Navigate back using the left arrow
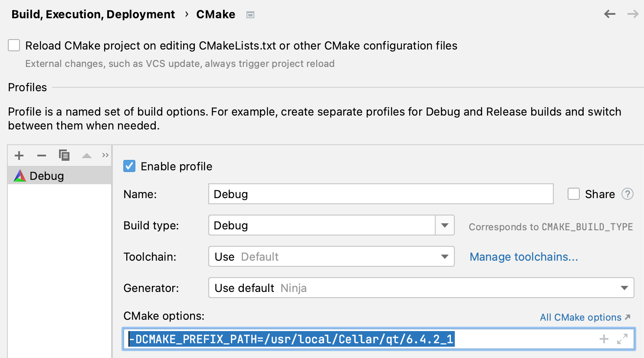The height and width of the screenshot is (358, 644). (x=609, y=14)
